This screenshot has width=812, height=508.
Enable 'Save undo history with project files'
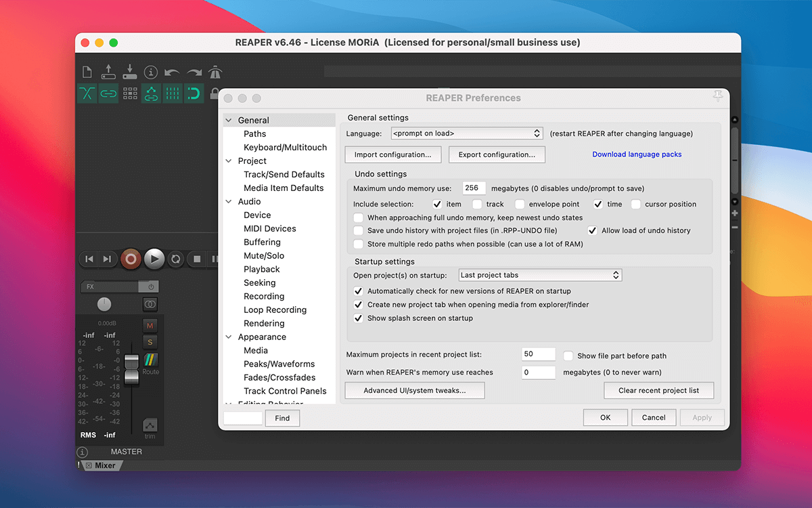pyautogui.click(x=359, y=231)
